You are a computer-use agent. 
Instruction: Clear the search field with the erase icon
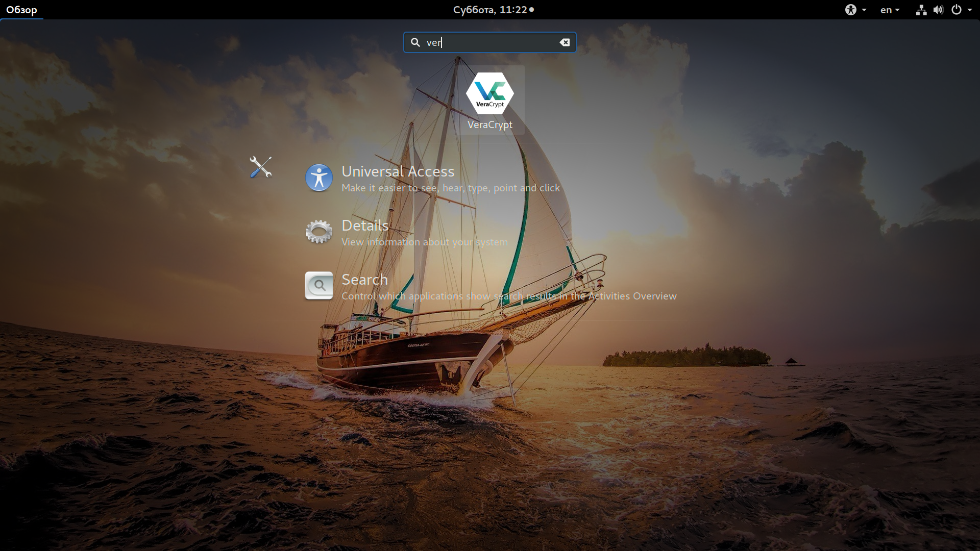565,42
